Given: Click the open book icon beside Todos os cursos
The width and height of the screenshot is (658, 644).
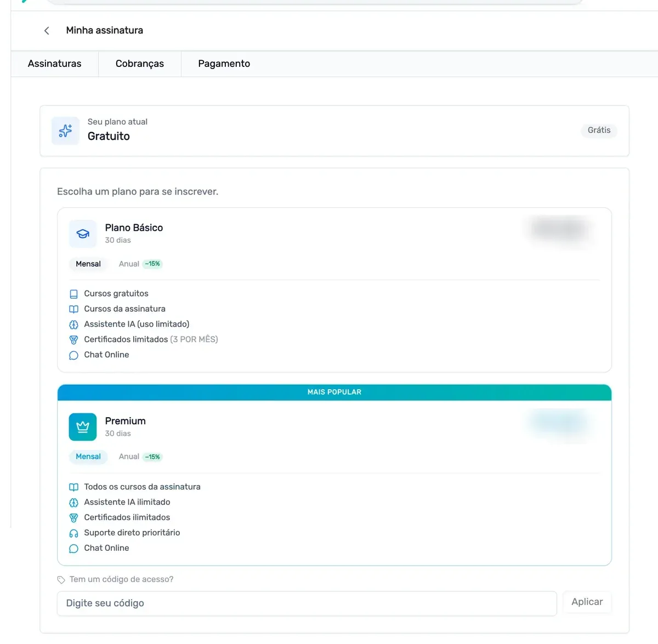Looking at the screenshot, I should (73, 487).
